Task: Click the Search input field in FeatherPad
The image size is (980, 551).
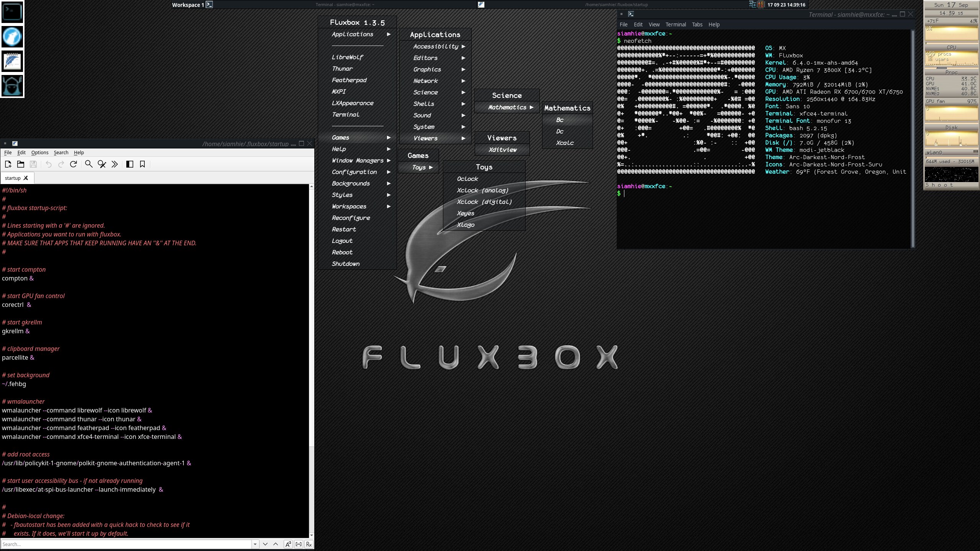Action: (x=127, y=544)
